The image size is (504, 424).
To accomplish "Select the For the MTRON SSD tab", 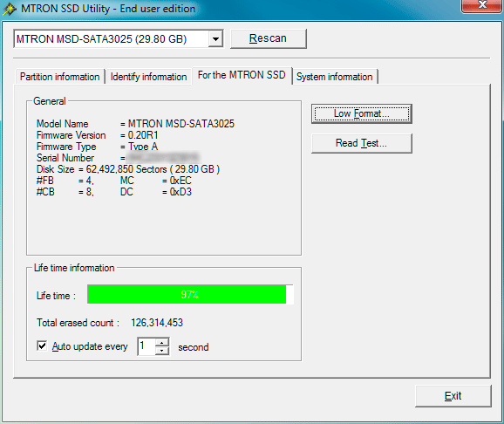I will 242,75.
